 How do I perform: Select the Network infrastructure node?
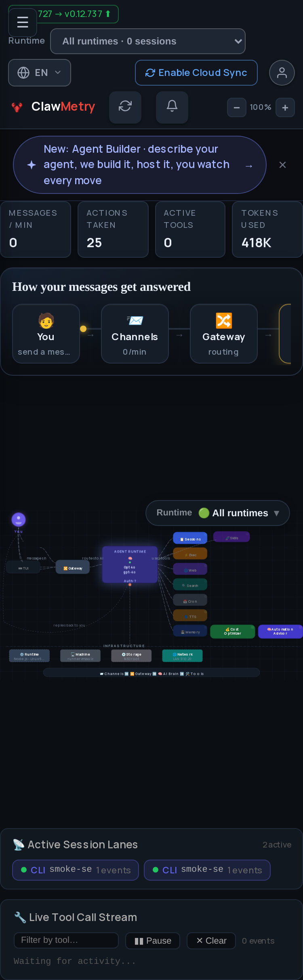[x=182, y=656]
